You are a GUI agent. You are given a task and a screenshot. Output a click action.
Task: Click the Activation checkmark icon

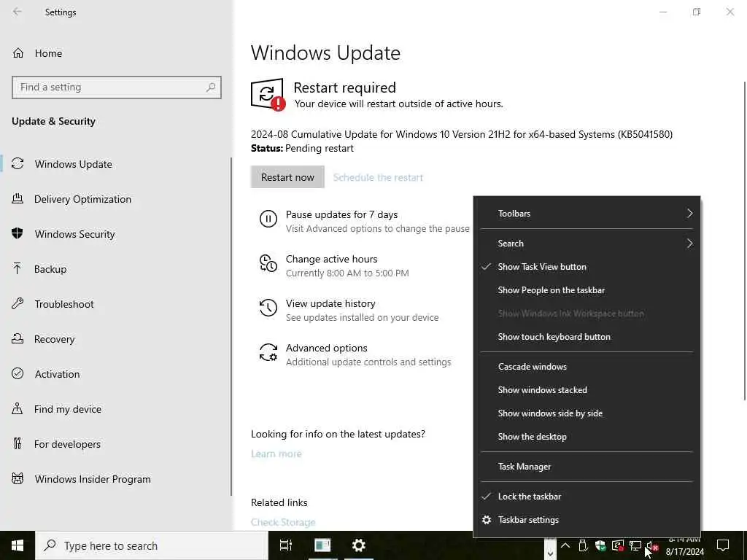[x=18, y=374]
